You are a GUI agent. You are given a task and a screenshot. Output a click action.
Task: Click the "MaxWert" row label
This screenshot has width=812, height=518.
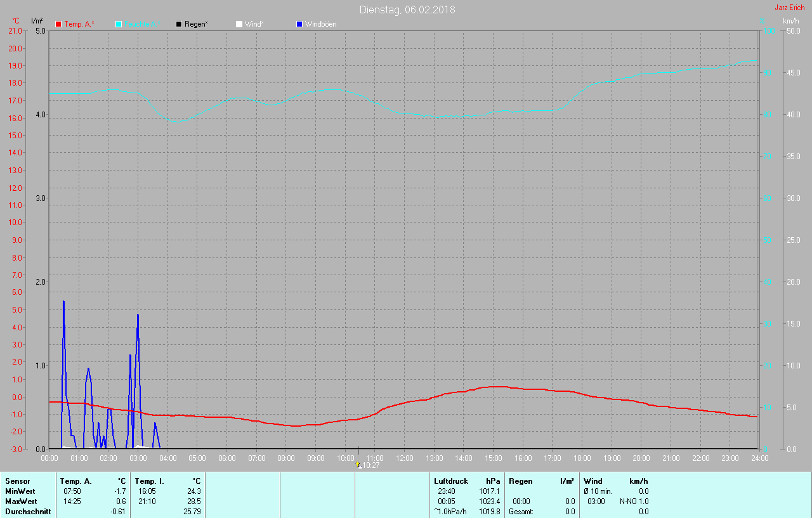(21, 502)
